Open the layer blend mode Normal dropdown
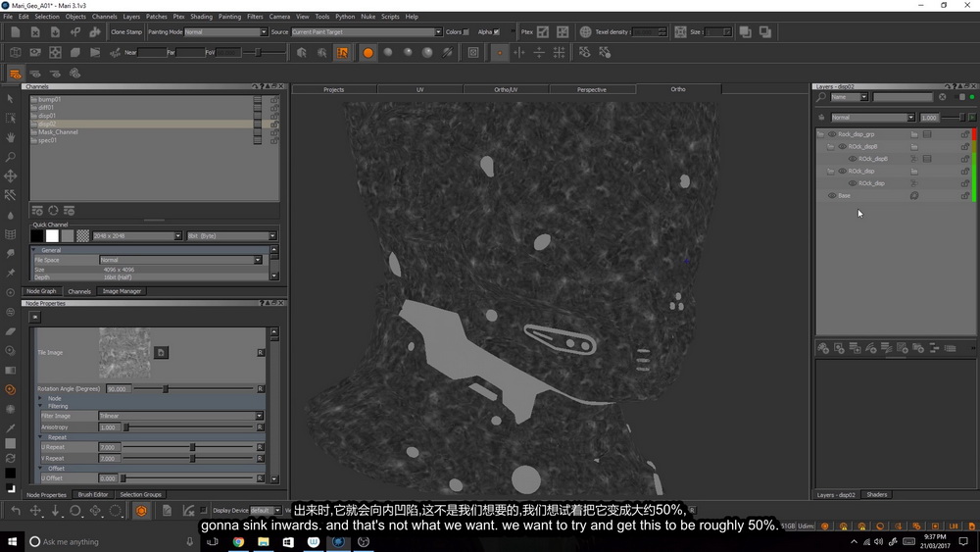The image size is (980, 552). click(x=872, y=118)
